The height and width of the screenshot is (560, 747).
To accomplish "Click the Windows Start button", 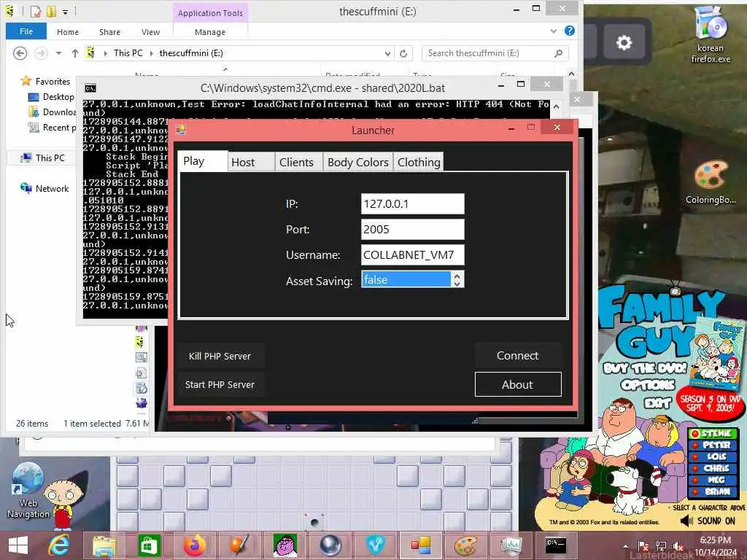I will (18, 545).
